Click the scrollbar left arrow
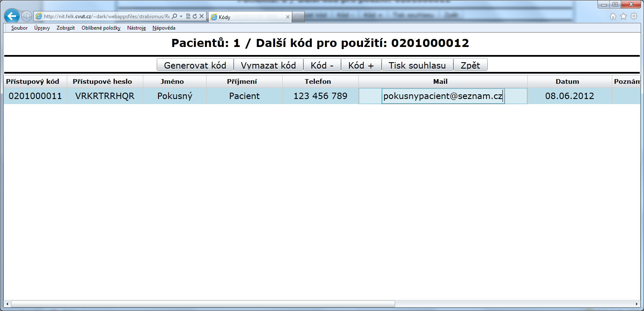Viewport: 644px width, 311px height. coord(7,304)
